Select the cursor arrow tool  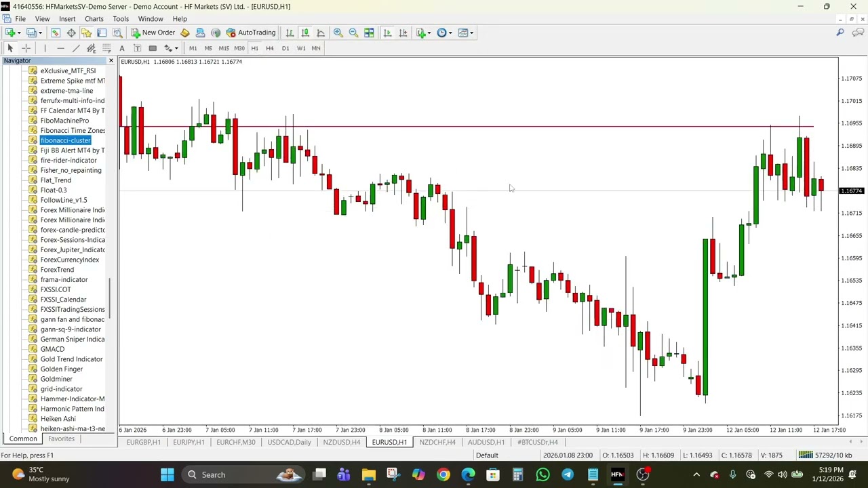click(10, 48)
